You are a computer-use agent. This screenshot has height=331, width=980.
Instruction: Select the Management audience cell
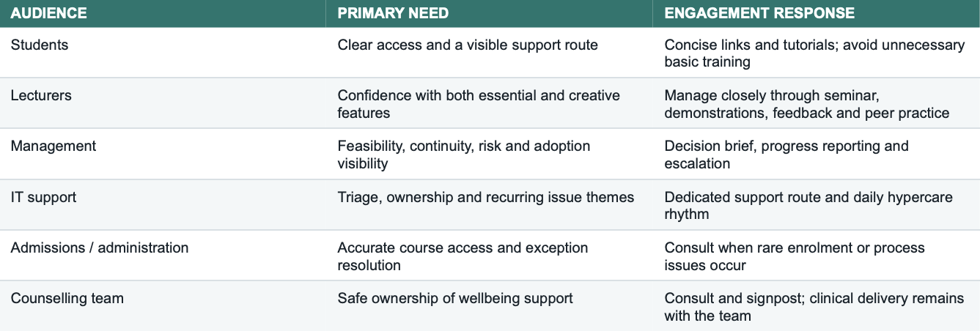coord(163,154)
